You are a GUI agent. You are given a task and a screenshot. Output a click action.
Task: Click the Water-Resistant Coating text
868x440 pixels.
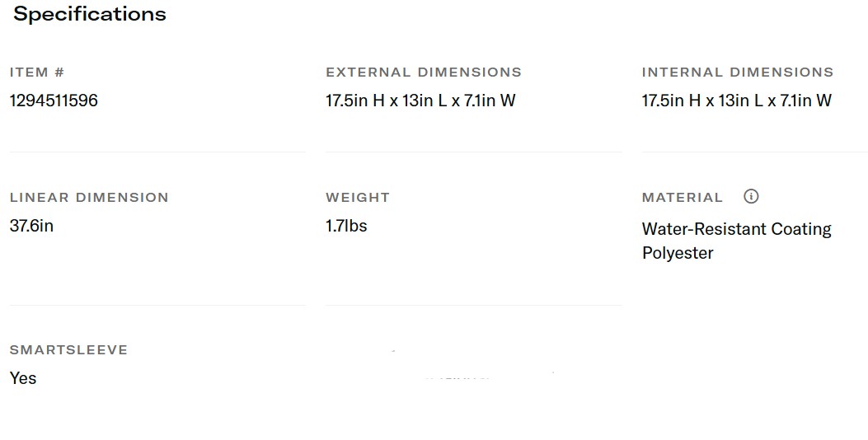737,229
